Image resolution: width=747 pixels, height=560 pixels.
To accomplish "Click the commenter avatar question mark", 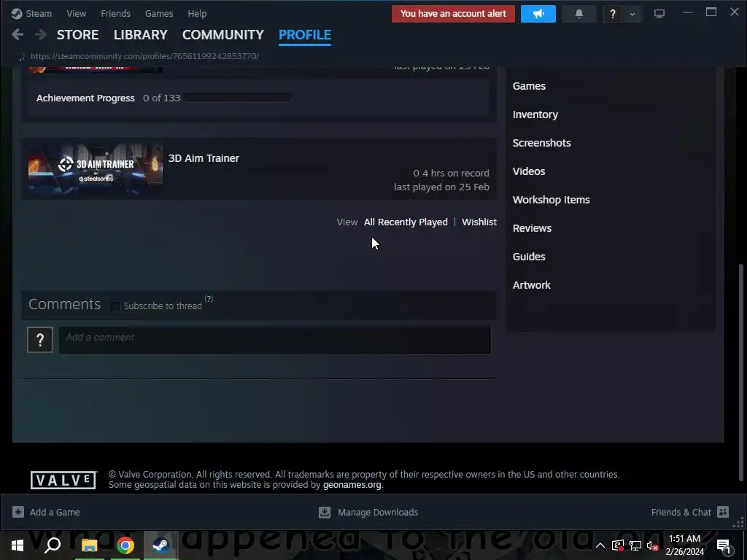I will point(40,340).
